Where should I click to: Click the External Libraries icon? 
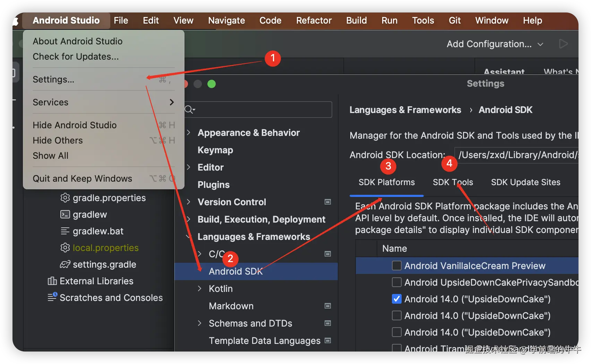[x=52, y=281]
